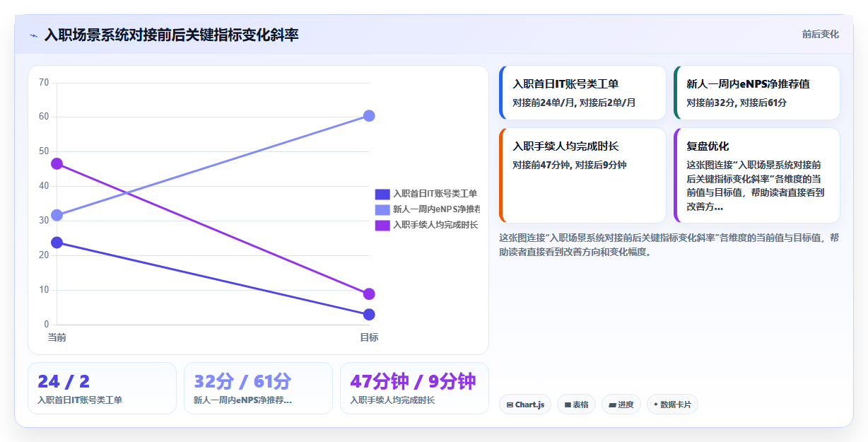Open the 新人一周内eNPS净推荐值 info card

756,93
